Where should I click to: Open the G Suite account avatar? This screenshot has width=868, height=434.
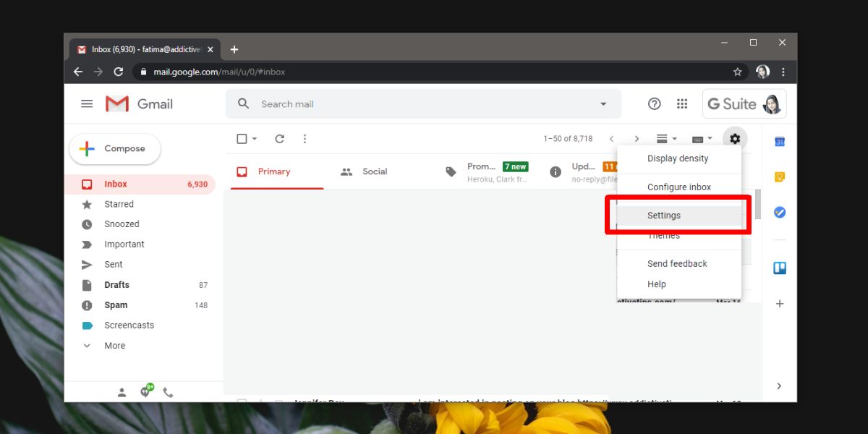pos(772,104)
